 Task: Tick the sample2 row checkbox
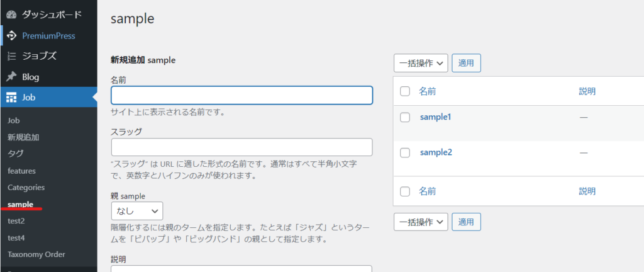tap(405, 152)
